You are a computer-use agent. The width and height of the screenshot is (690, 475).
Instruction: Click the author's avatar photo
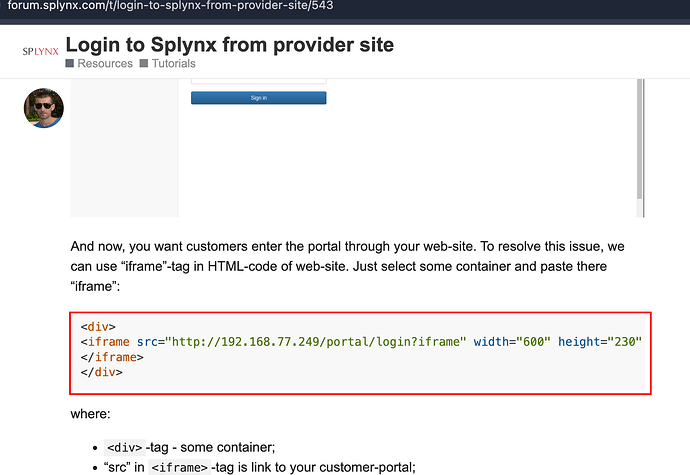point(44,108)
